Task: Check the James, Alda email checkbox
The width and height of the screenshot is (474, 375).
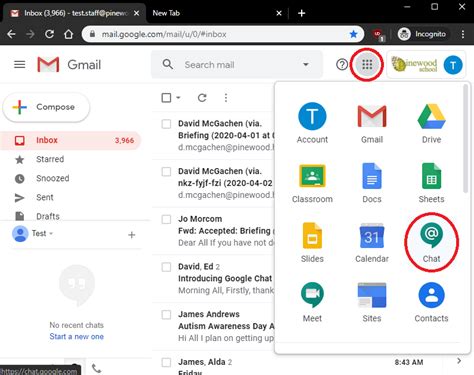Action: point(166,362)
